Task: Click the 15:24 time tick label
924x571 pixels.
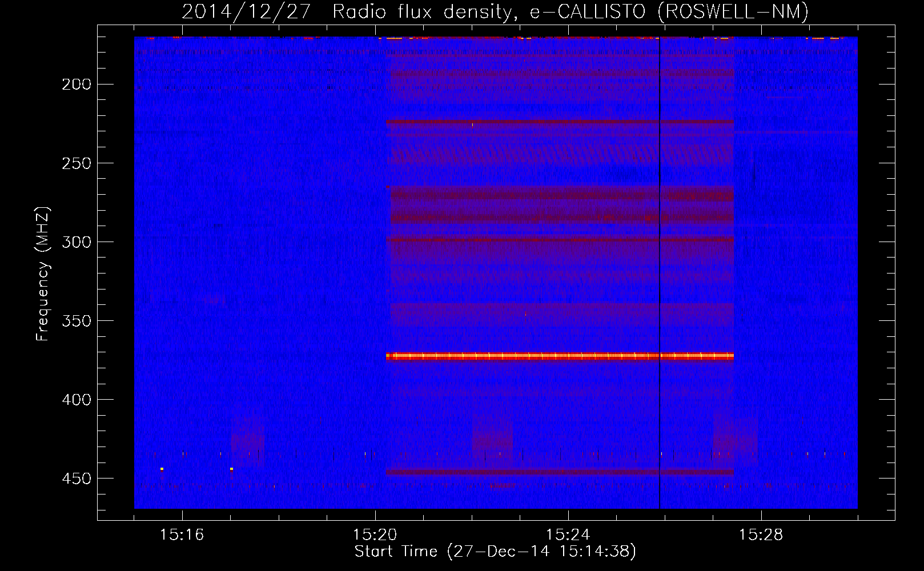Action: pos(568,535)
